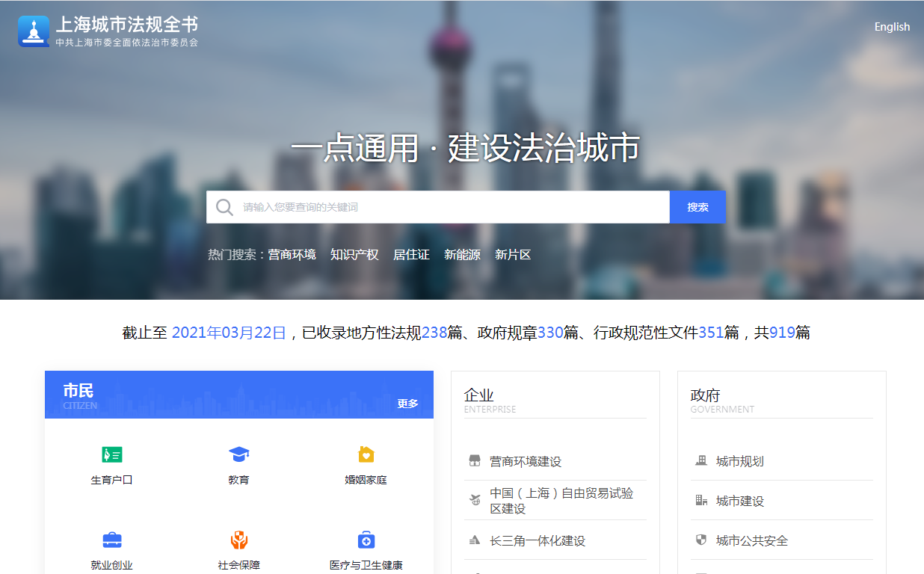
Task: Open the 企业 ENTERPRISE section heading
Action: 490,400
